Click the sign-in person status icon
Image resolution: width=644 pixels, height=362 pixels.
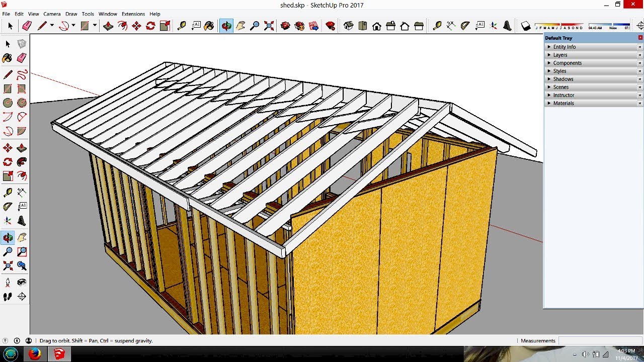coord(29,340)
